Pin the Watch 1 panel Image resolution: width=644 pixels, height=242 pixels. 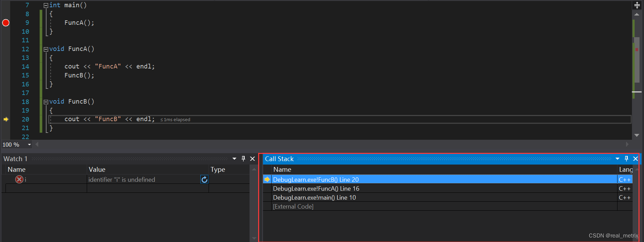(x=243, y=159)
